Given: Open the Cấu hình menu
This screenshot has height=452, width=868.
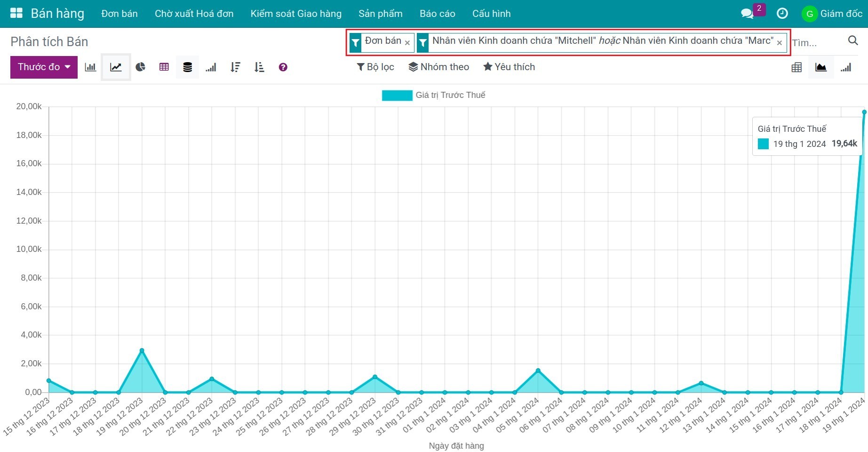Looking at the screenshot, I should [491, 14].
